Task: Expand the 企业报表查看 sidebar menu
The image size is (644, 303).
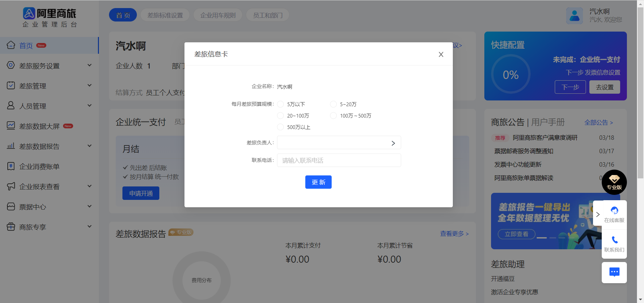Action: [x=90, y=186]
